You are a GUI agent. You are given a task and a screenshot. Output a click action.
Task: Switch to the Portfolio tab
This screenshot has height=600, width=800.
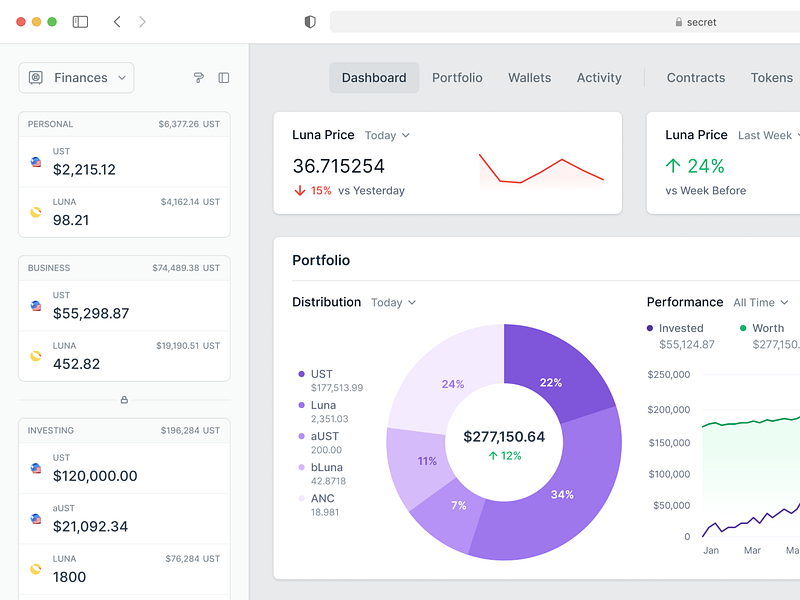click(x=457, y=78)
